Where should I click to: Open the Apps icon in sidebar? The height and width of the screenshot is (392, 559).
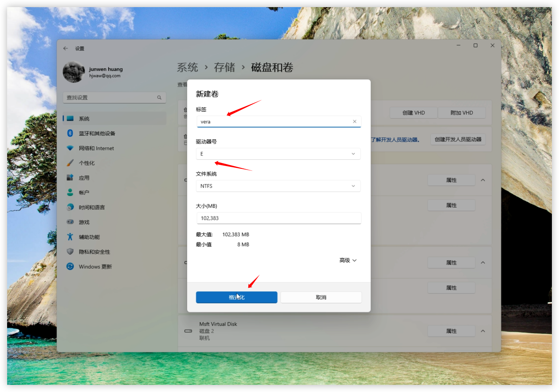click(x=70, y=178)
